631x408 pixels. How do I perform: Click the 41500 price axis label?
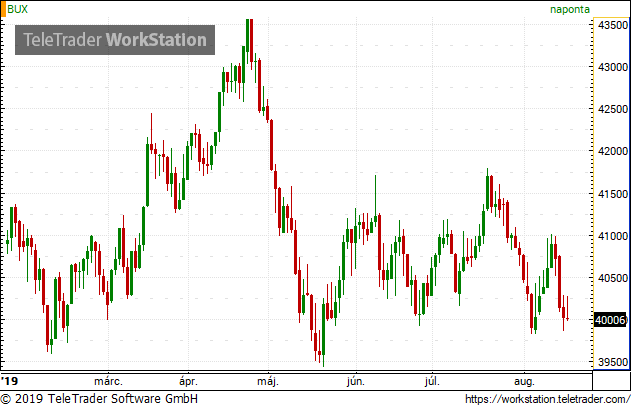(612, 194)
